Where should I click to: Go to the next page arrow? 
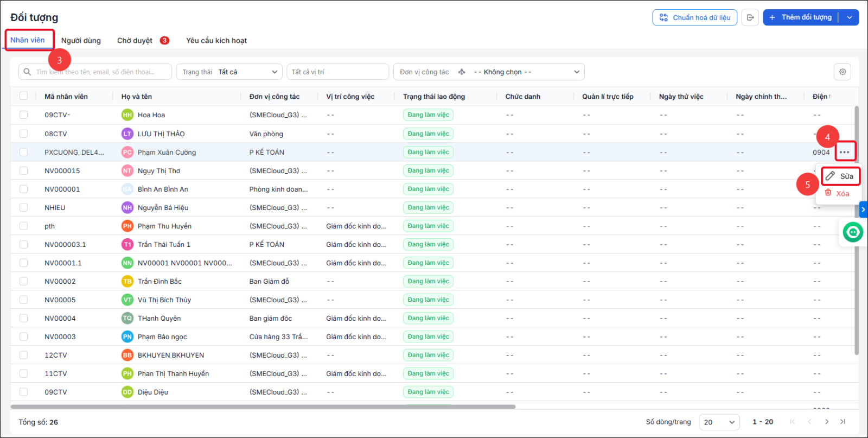tap(827, 422)
